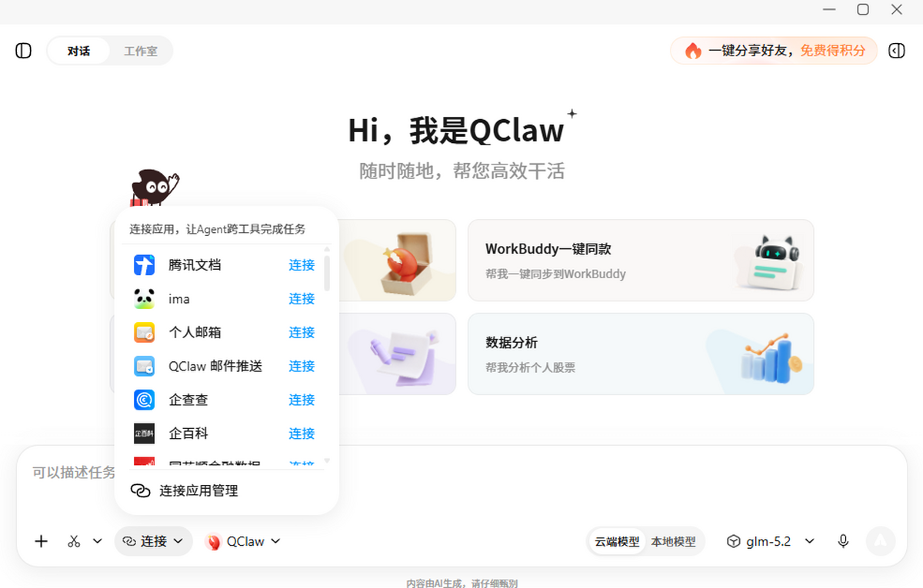923x588 pixels.
Task: Click the Tencent Docs app icon
Action: tap(145, 265)
